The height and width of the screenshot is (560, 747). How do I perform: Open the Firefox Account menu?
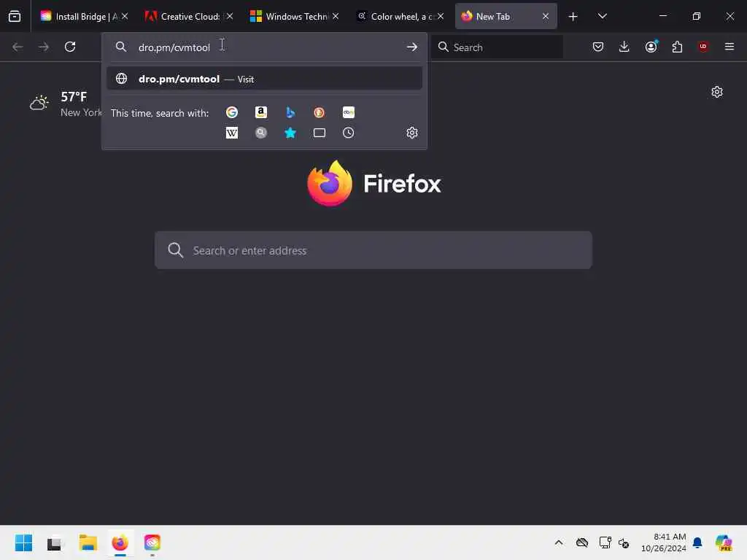[651, 47]
